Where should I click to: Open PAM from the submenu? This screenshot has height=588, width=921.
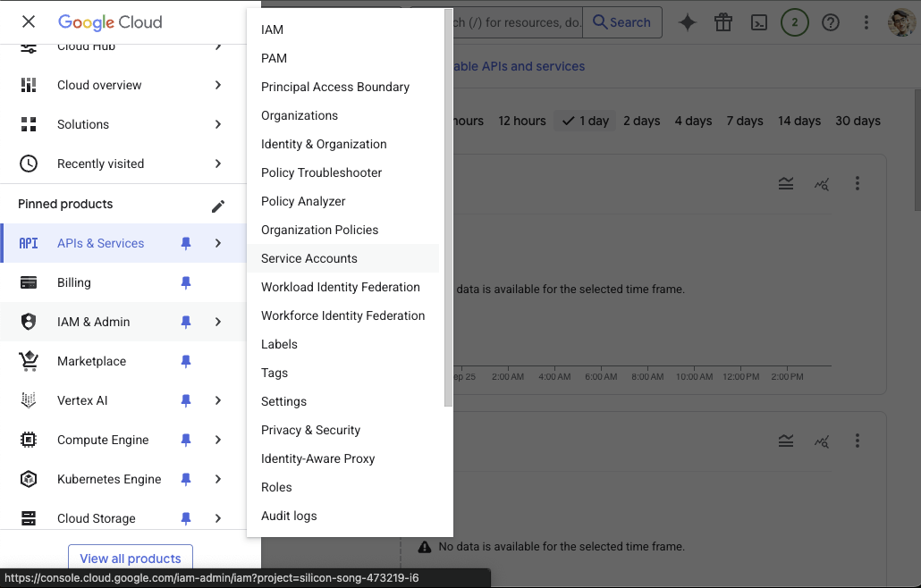click(274, 58)
